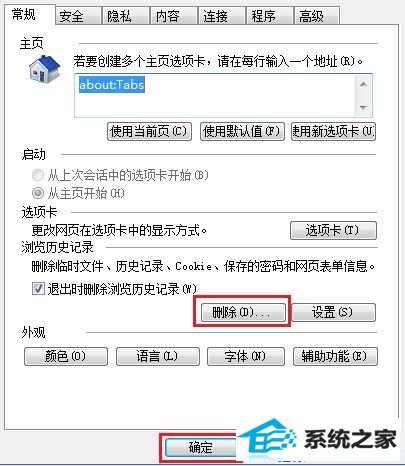
Task: Toggle 退出时删除浏览历史记录 checkbox
Action: click(38, 289)
